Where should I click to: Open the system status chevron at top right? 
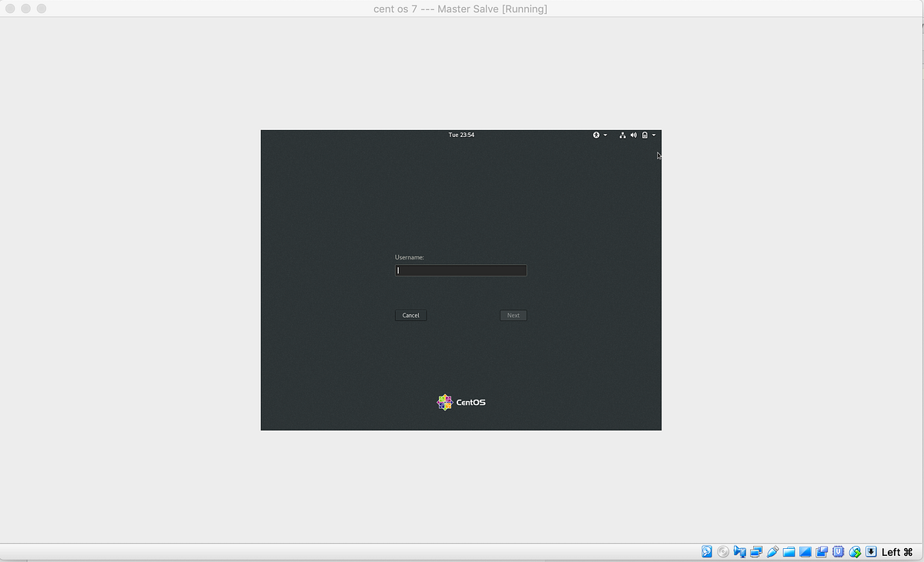(x=654, y=135)
